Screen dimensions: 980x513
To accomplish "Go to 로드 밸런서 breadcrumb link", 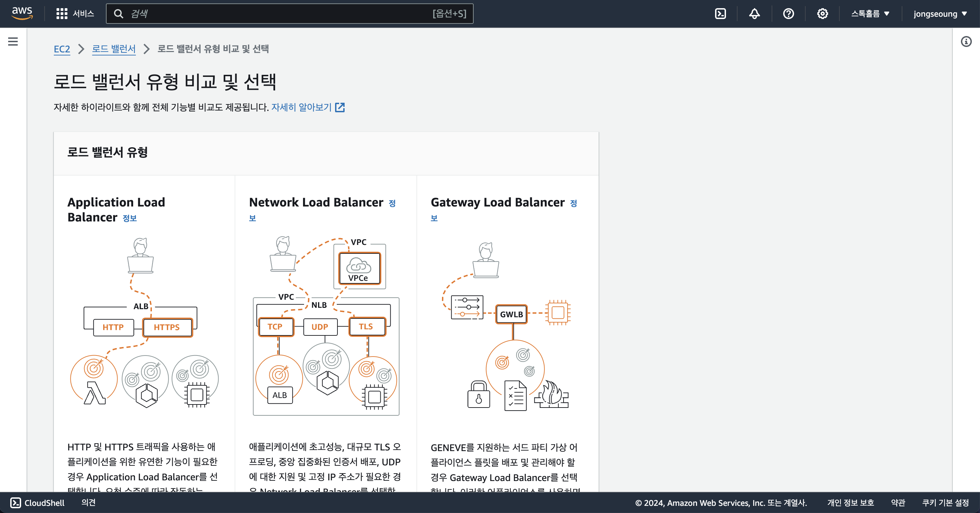I will (114, 49).
